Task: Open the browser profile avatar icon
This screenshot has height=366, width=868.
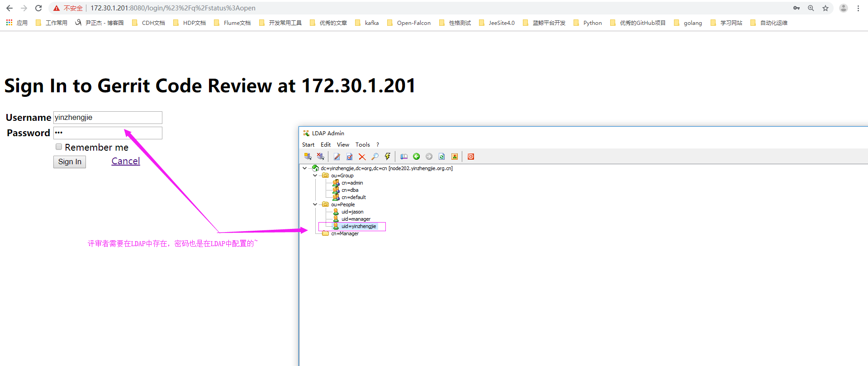Action: [844, 8]
